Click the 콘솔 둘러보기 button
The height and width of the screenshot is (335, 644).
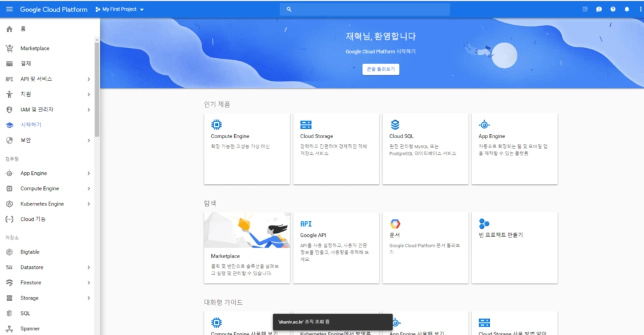[381, 69]
